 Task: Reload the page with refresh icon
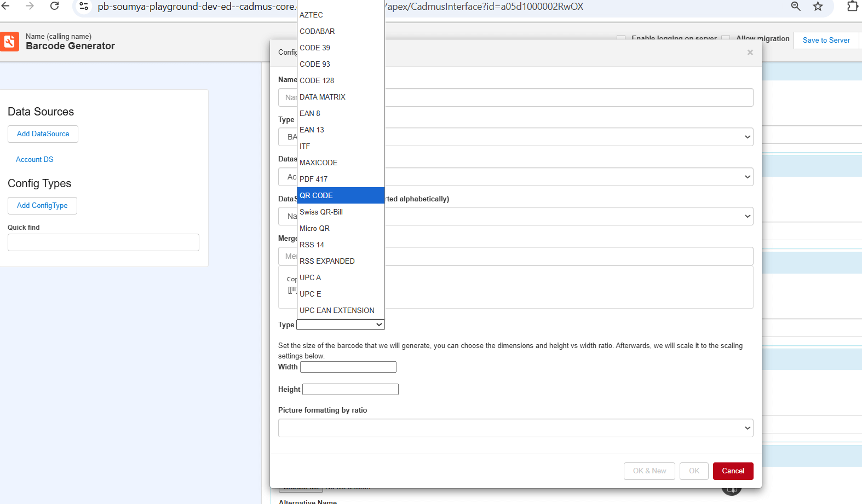(54, 6)
